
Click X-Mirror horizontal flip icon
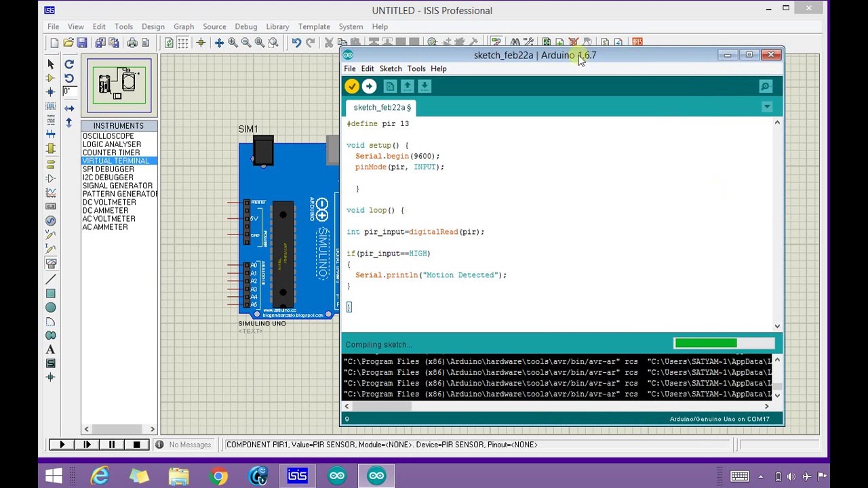coord(69,108)
